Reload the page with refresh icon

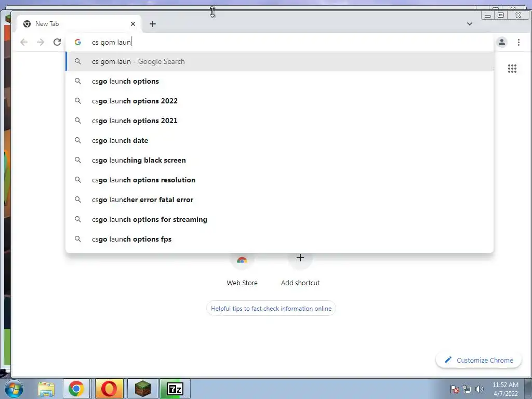57,42
